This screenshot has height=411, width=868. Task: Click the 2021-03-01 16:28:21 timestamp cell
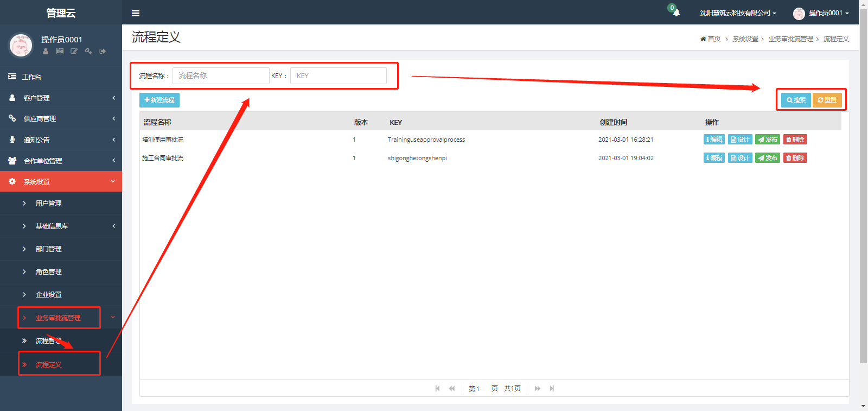pyautogui.click(x=626, y=140)
